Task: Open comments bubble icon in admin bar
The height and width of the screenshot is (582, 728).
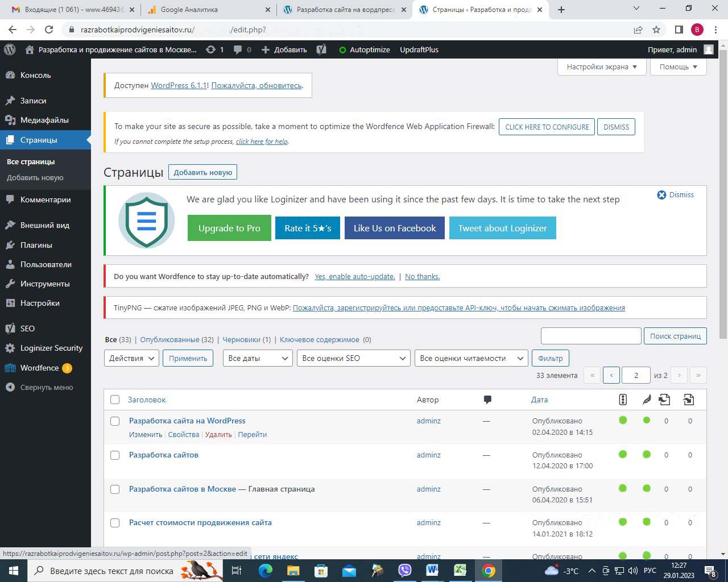Action: 238,49
